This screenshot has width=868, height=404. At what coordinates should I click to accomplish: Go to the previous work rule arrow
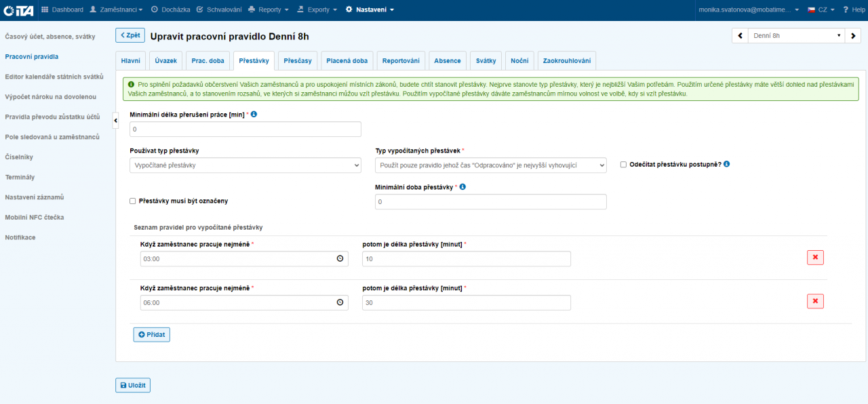click(740, 36)
